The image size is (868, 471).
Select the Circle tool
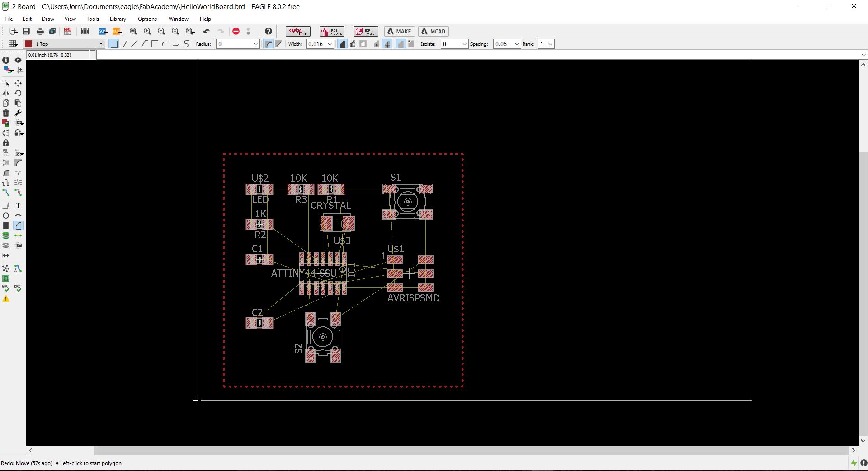pos(6,216)
